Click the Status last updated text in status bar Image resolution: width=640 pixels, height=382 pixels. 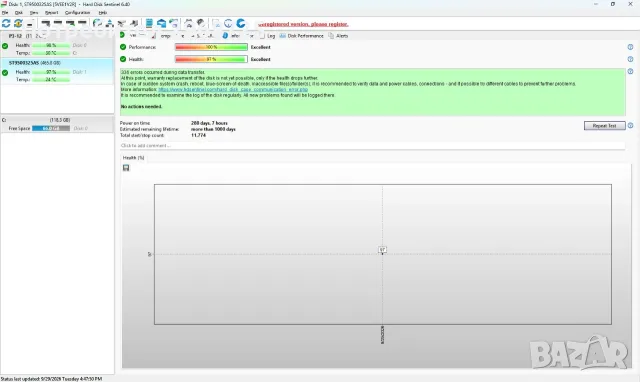coord(51,379)
